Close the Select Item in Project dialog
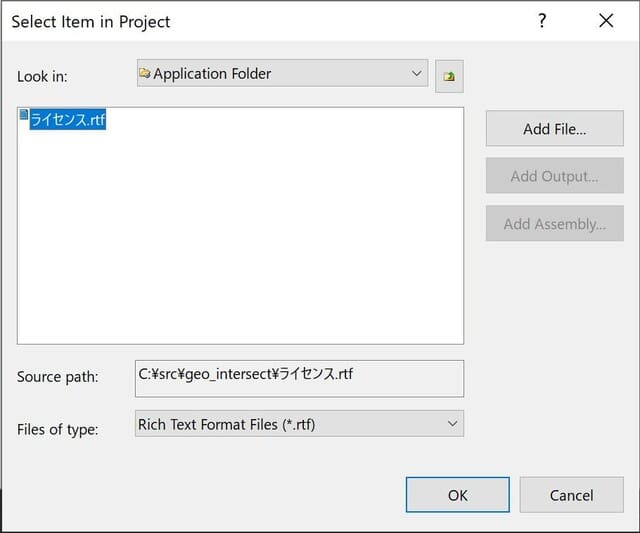Viewport: 640px width, 533px height. click(605, 21)
